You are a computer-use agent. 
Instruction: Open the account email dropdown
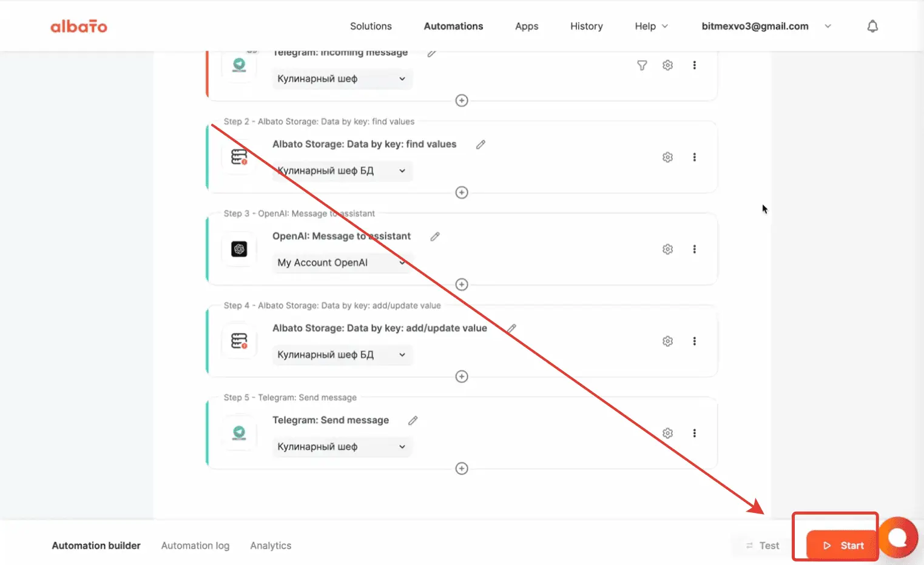point(766,26)
